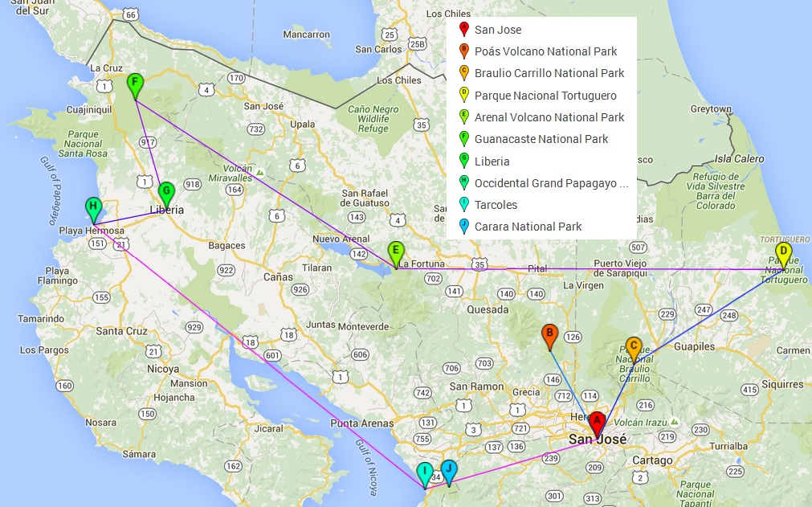Select "Poás Volcano National Park" legend entry
The image size is (812, 507).
(x=546, y=51)
